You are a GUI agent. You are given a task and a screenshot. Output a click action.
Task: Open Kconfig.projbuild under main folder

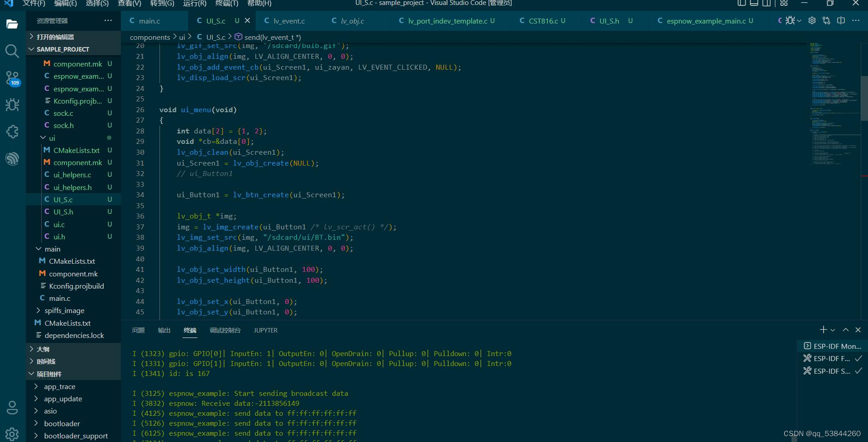point(73,286)
